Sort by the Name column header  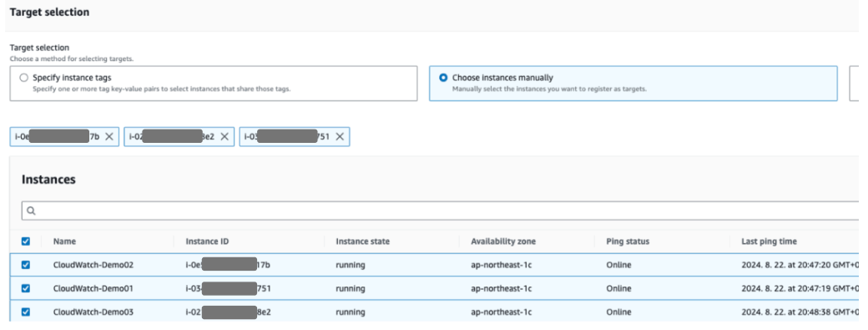[x=65, y=241]
